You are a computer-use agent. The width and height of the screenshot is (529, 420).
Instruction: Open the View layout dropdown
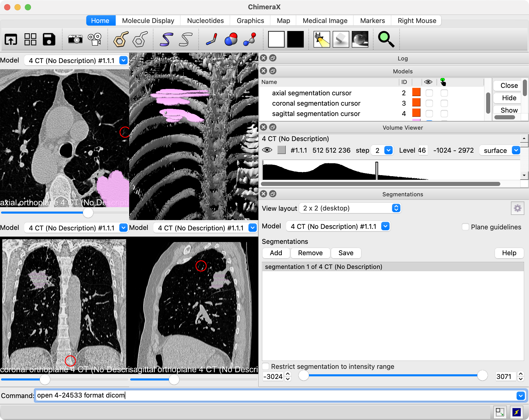350,208
